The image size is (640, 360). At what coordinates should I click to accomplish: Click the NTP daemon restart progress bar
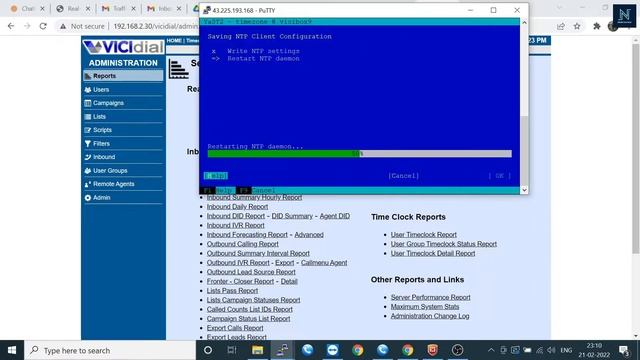pyautogui.click(x=359, y=153)
